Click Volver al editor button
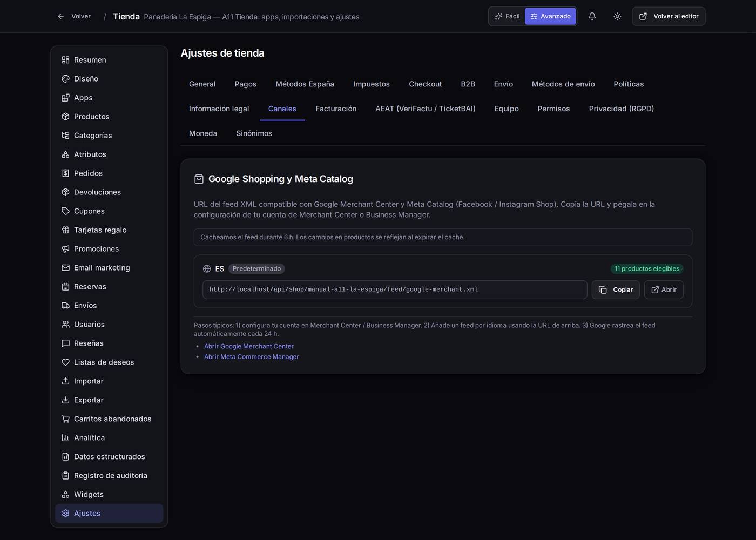The image size is (756, 540). pos(669,16)
